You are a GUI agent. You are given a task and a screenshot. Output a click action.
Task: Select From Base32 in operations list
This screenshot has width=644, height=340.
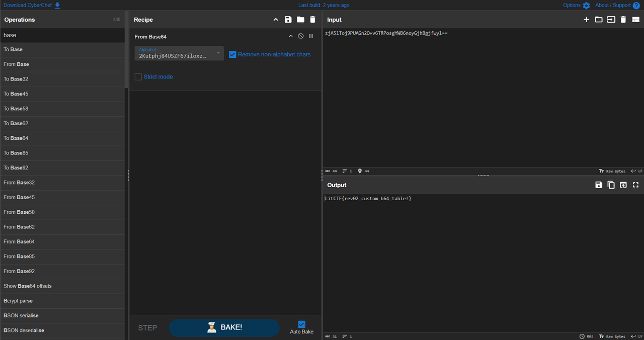62,183
